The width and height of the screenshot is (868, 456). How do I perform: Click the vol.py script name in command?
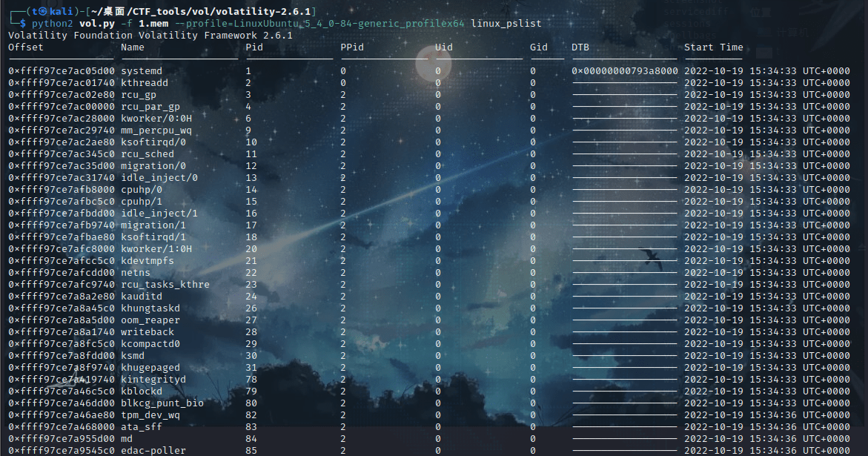(x=97, y=23)
